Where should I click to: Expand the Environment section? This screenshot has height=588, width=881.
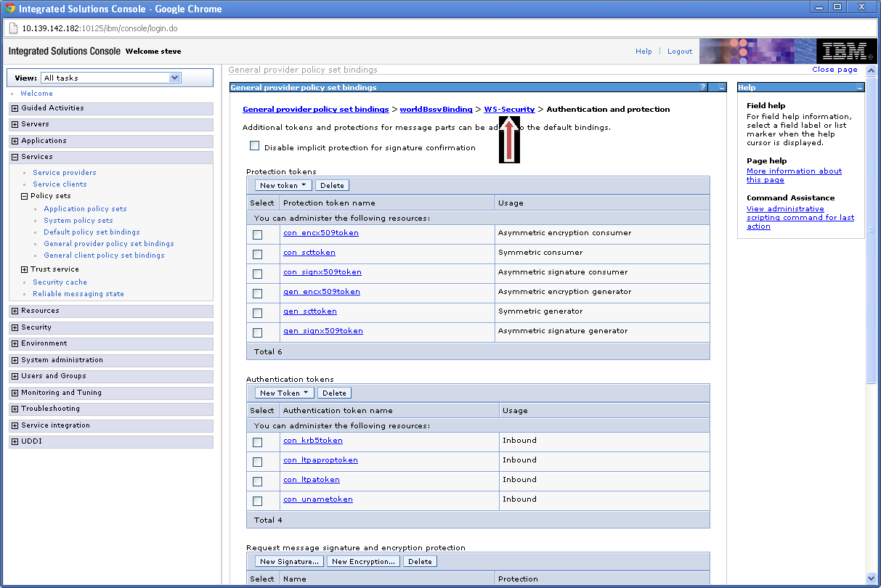click(15, 343)
